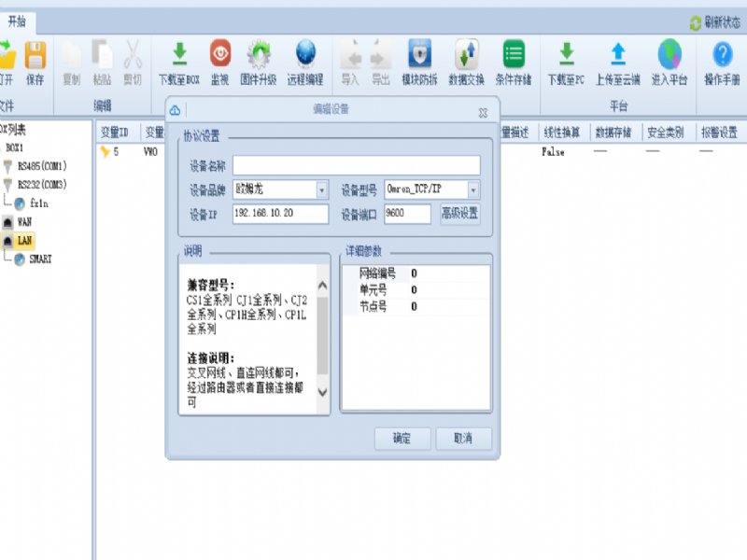
Task: Switch to the 开始 ribbon tab
Action: tap(19, 21)
